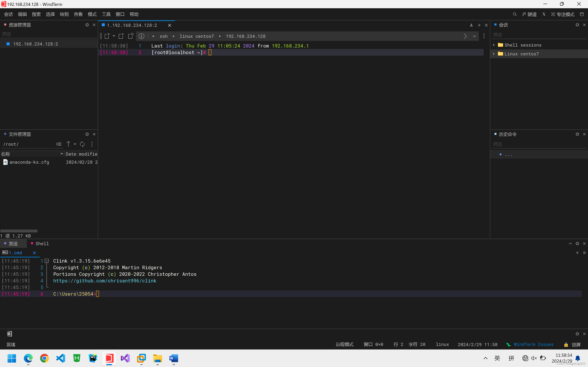
Task: Expand the Shell sessions folder
Action: click(x=494, y=45)
